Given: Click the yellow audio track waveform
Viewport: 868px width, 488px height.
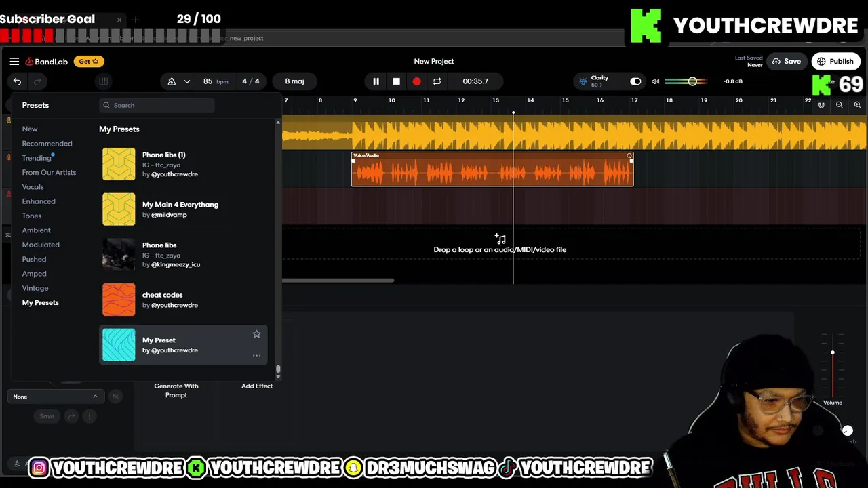Looking at the screenshot, I should (x=574, y=134).
